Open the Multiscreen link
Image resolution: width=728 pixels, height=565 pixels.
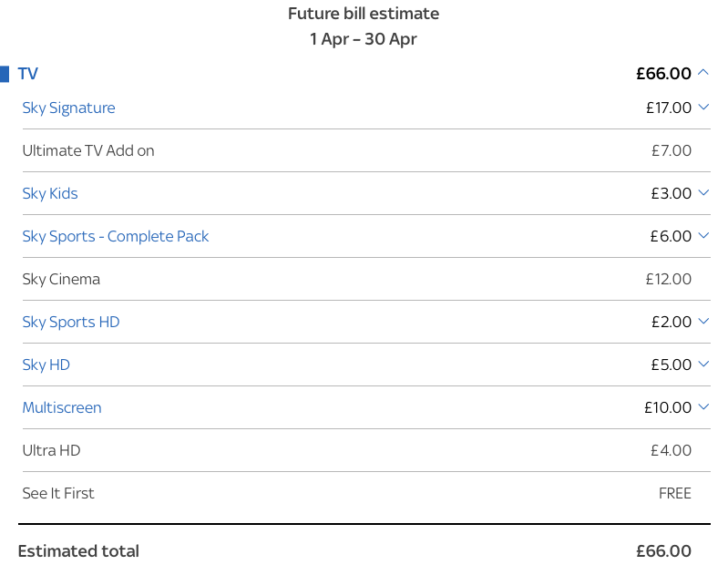pyautogui.click(x=62, y=407)
